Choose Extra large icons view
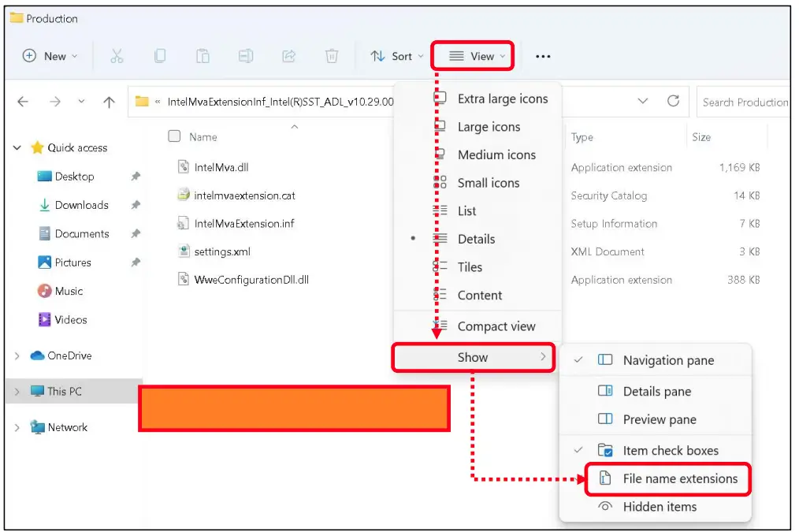Viewport: 799px width, 532px height. point(478,99)
